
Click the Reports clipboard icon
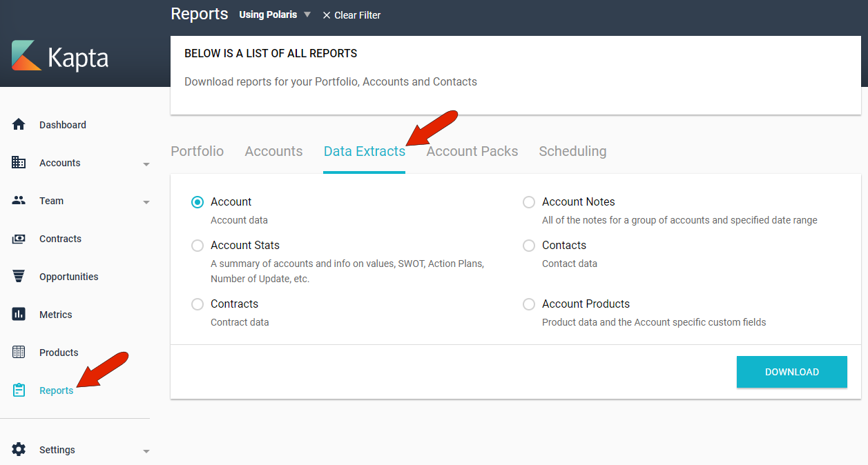[19, 390]
